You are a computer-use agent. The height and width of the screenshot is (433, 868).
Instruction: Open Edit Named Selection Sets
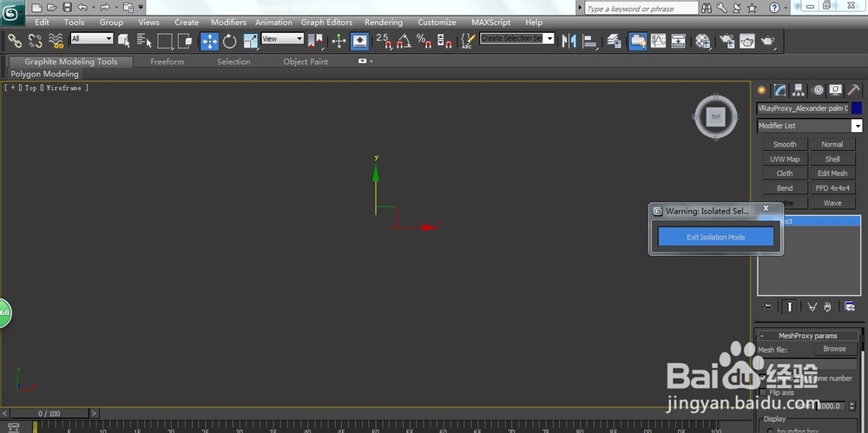[x=468, y=41]
